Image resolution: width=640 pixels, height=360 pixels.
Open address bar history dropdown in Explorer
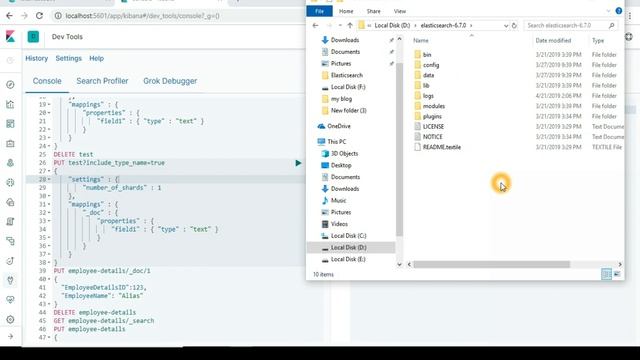506,25
